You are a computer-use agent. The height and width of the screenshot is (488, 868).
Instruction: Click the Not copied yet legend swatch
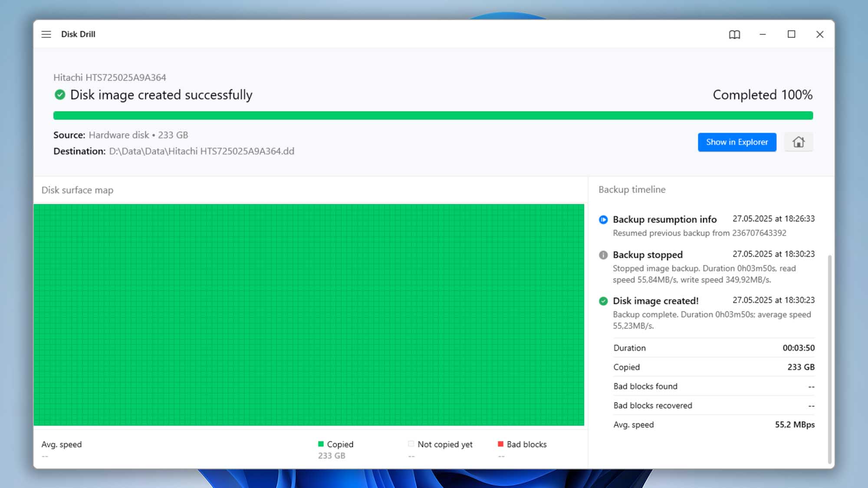coord(411,444)
